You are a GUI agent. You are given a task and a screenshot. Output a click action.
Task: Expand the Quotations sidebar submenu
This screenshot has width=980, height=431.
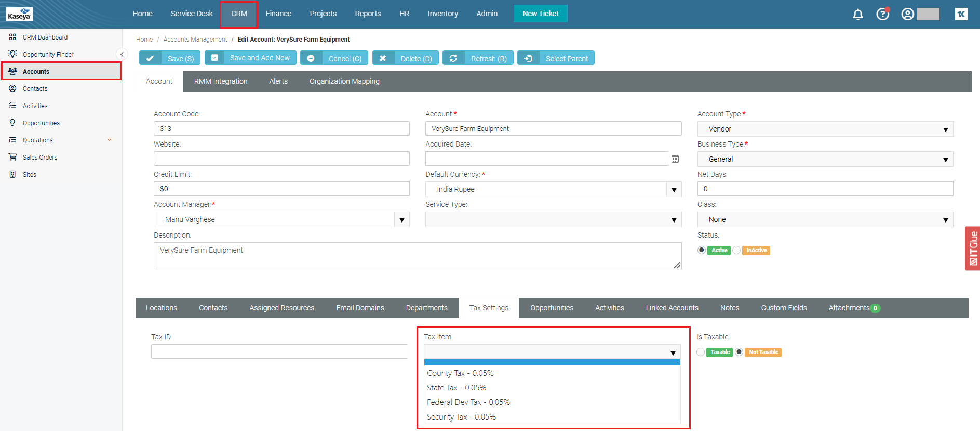(110, 140)
